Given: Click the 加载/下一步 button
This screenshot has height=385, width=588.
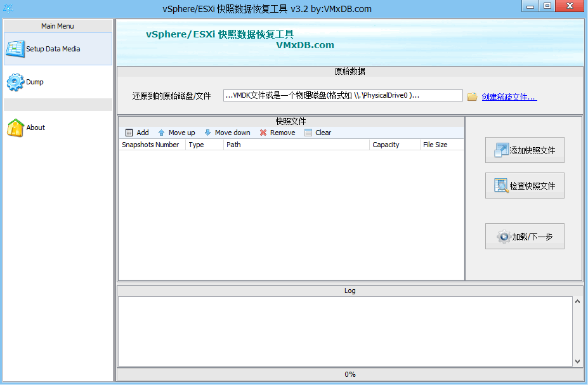Looking at the screenshot, I should pyautogui.click(x=525, y=236).
